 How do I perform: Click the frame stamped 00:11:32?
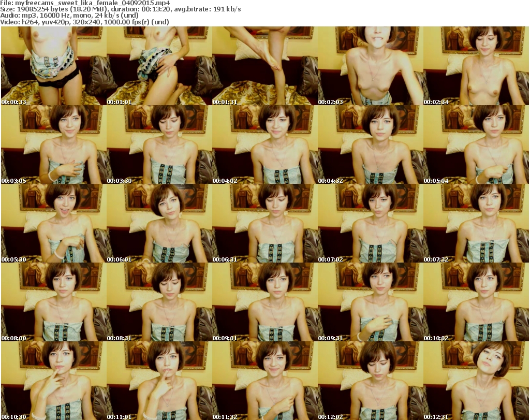(x=264, y=381)
